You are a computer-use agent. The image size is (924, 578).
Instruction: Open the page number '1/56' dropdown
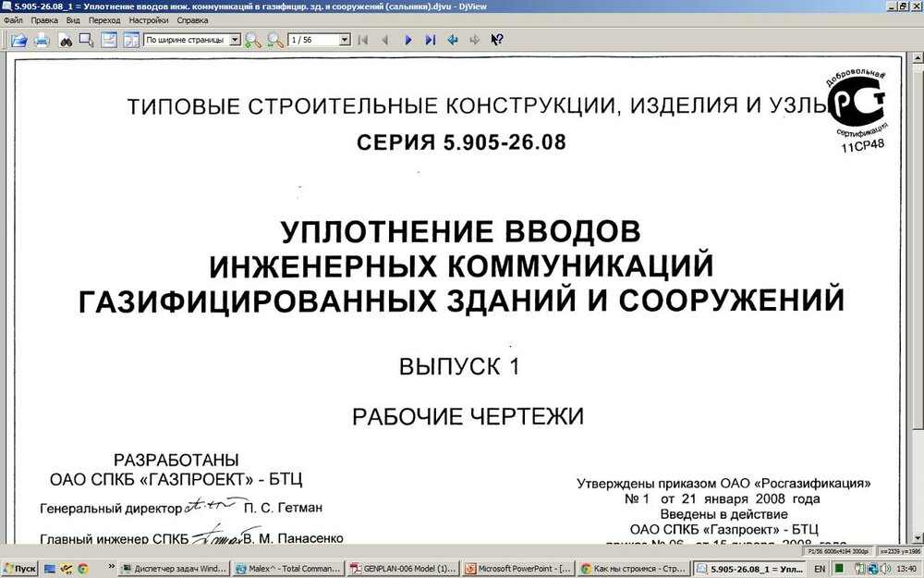[344, 39]
